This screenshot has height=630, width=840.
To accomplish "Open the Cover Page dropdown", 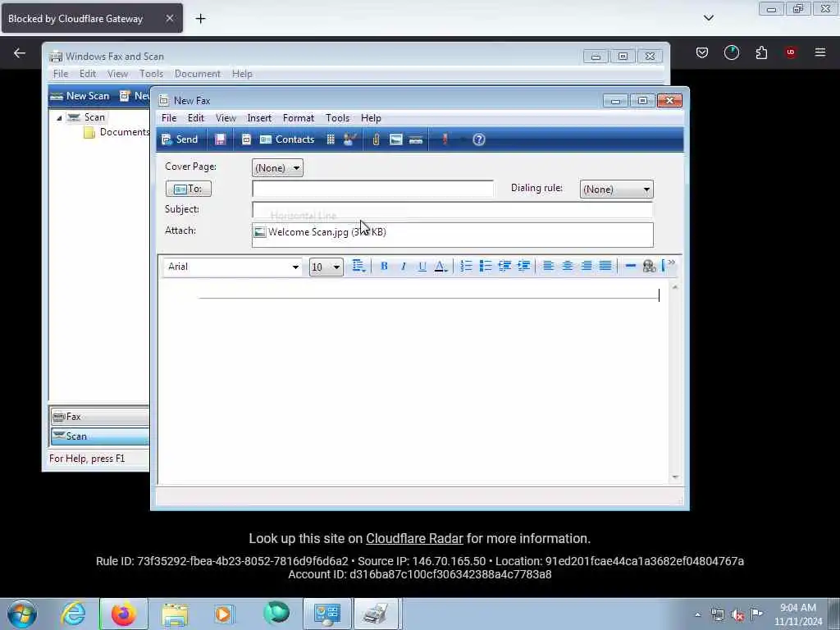I will 277,167.
